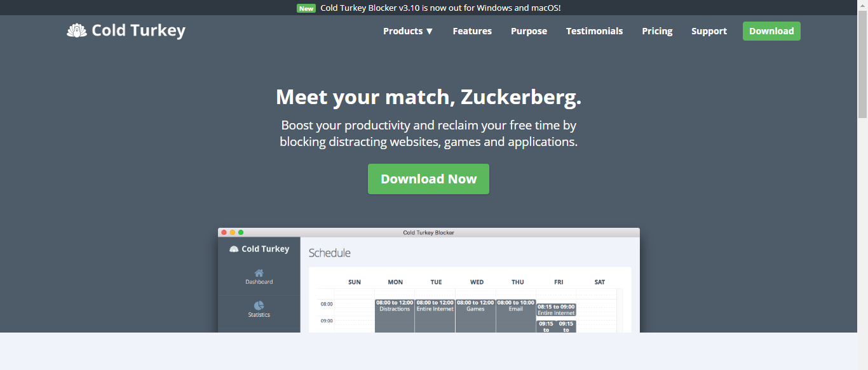The height and width of the screenshot is (370, 868).
Task: Click the Download Now button
Action: tap(428, 179)
